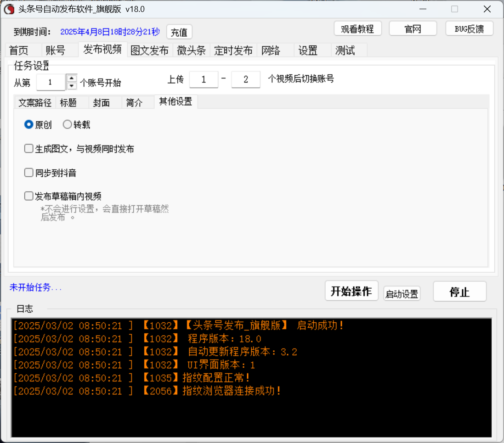504x443 pixels.
Task: Click the 充值 recharge button
Action: (179, 32)
